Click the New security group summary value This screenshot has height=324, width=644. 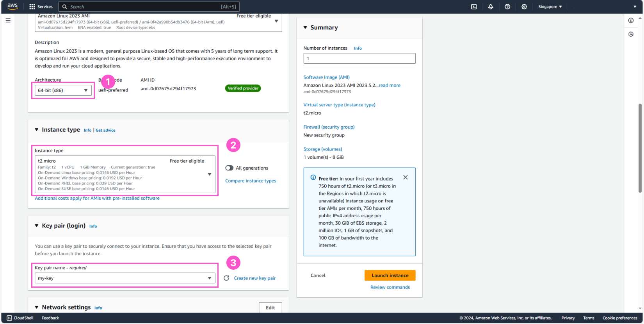[x=324, y=135]
